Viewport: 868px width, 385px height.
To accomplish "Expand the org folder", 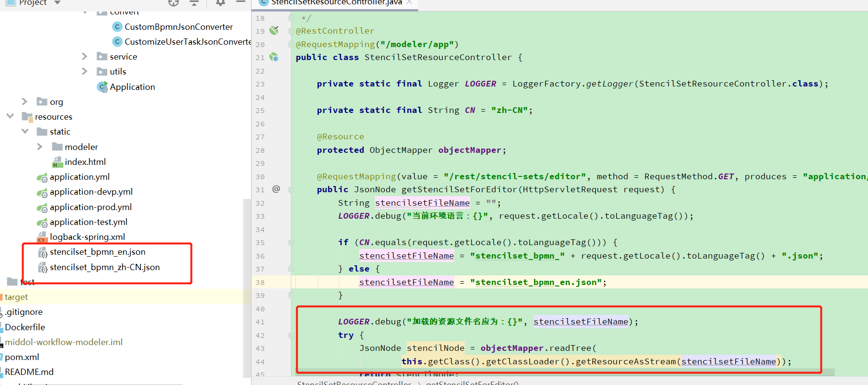I will click(24, 101).
